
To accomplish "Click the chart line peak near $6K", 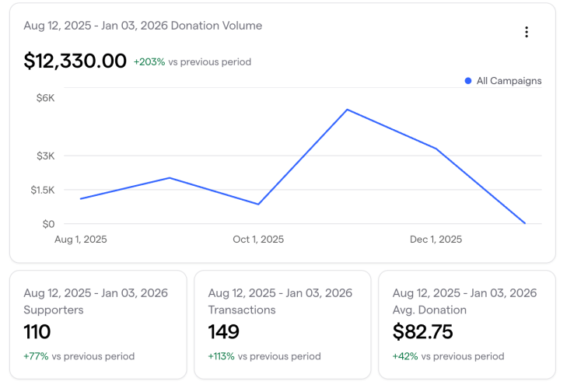I will tap(347, 110).
